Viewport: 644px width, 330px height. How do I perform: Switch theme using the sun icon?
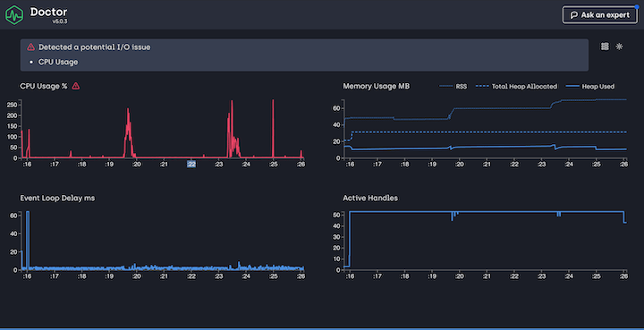(619, 47)
